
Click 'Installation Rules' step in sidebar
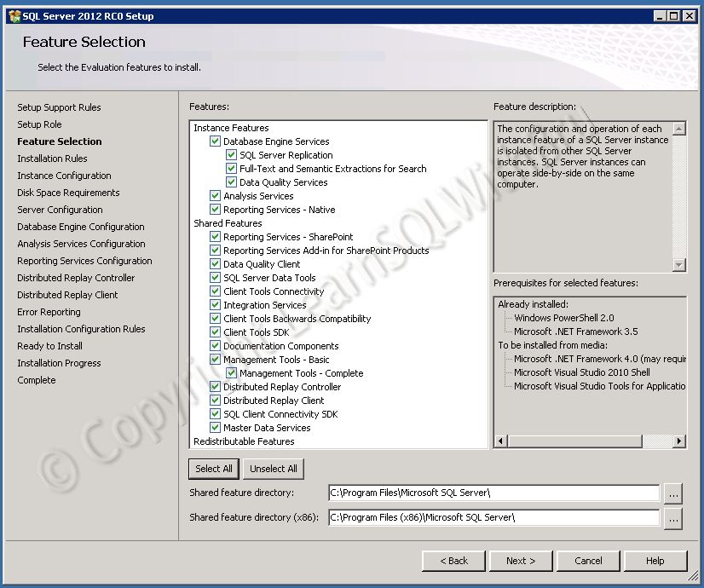click(x=52, y=159)
